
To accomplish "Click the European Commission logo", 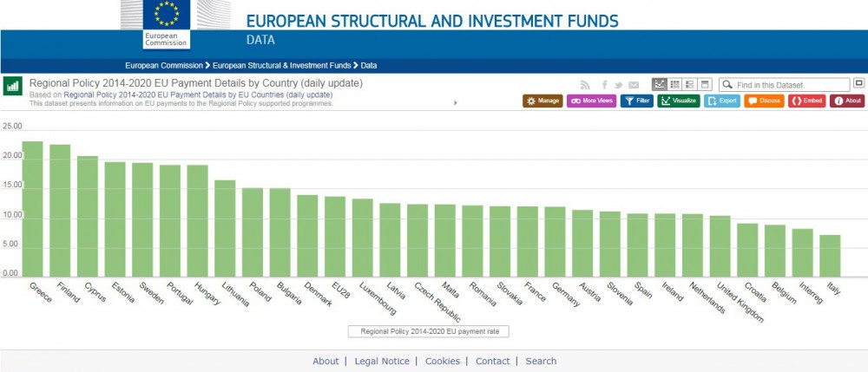I will (x=155, y=24).
